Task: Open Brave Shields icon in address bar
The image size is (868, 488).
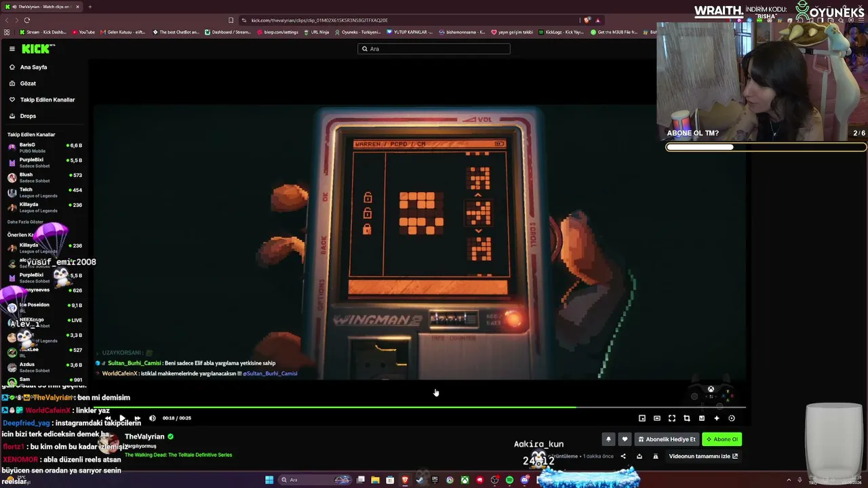Action: 587,20
